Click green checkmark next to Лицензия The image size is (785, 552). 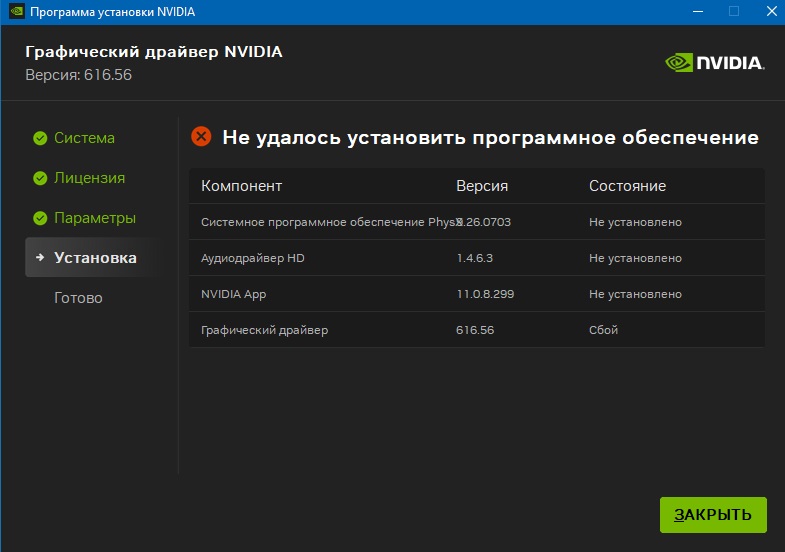[40, 178]
